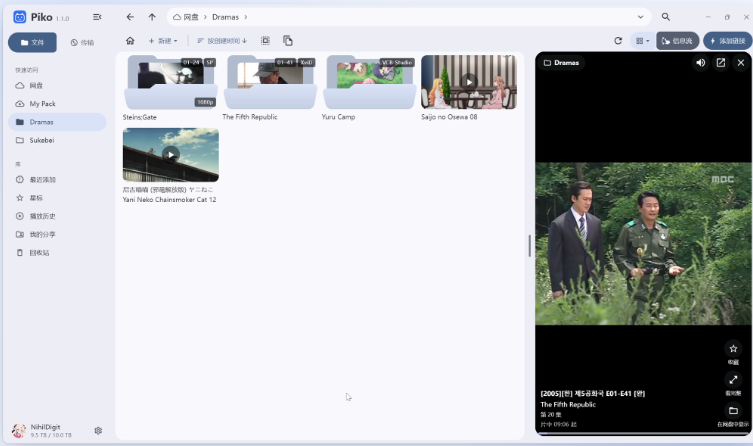Click the Piko app logo
This screenshot has width=753, height=446.
point(20,17)
